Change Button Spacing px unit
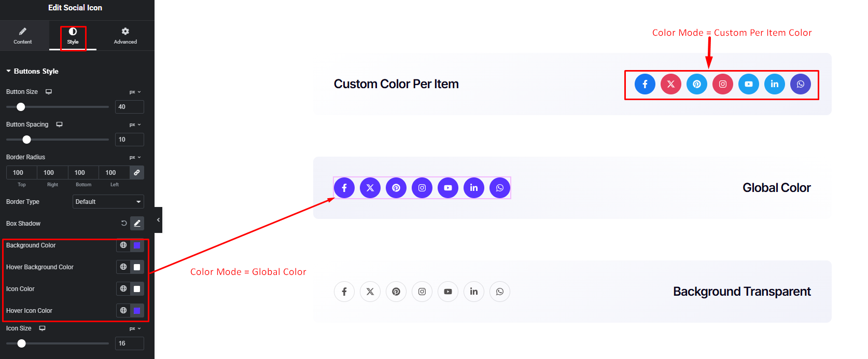Image resolution: width=868 pixels, height=359 pixels. [x=135, y=125]
